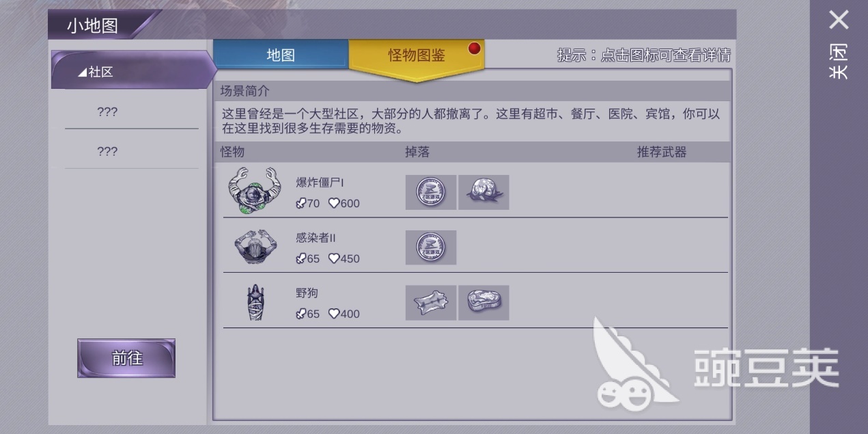Tap the 爆炸僵尸I name text
Viewport: 868px width, 434px height.
(320, 182)
